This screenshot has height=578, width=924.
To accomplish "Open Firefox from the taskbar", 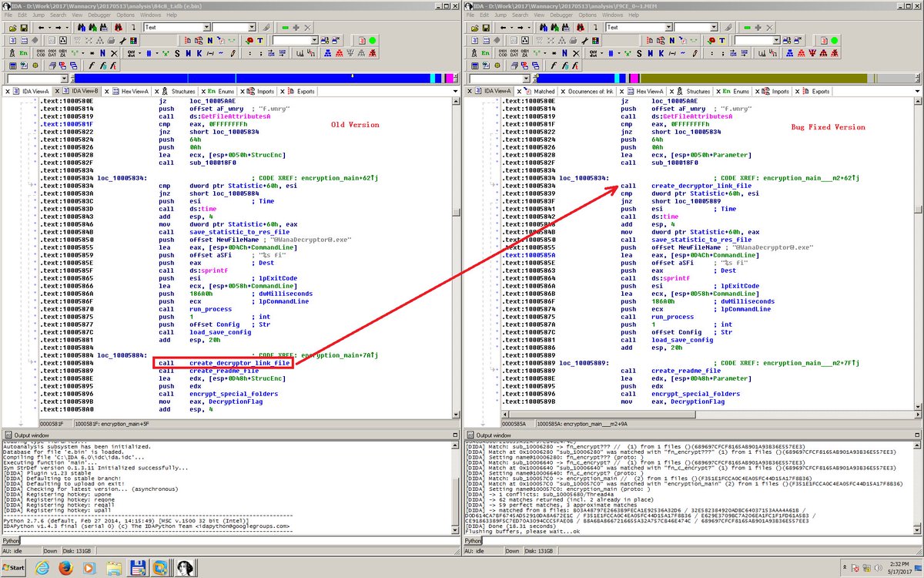I will tap(65, 567).
